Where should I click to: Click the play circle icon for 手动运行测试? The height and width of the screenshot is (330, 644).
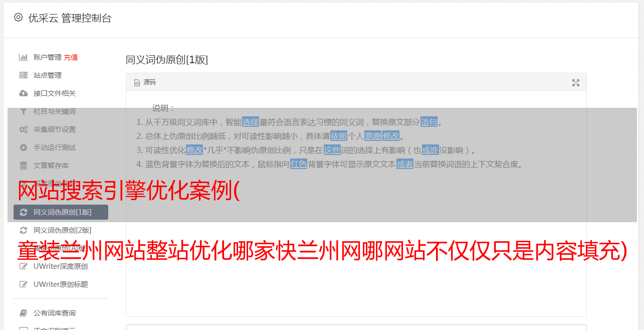tap(23, 147)
